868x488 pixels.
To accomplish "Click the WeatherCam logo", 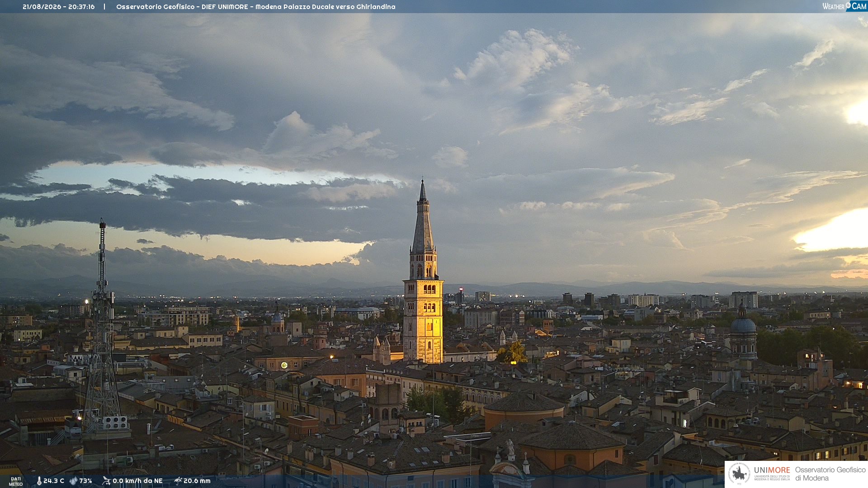I will point(844,6).
